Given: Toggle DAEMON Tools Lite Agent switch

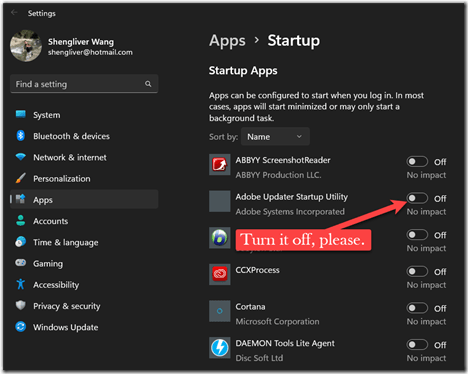Looking at the screenshot, I should pos(417,345).
